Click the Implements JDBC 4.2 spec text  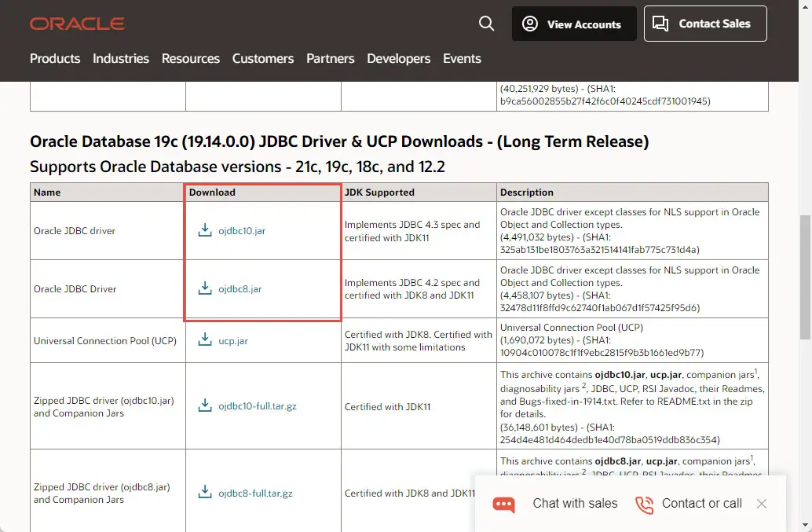412,289
